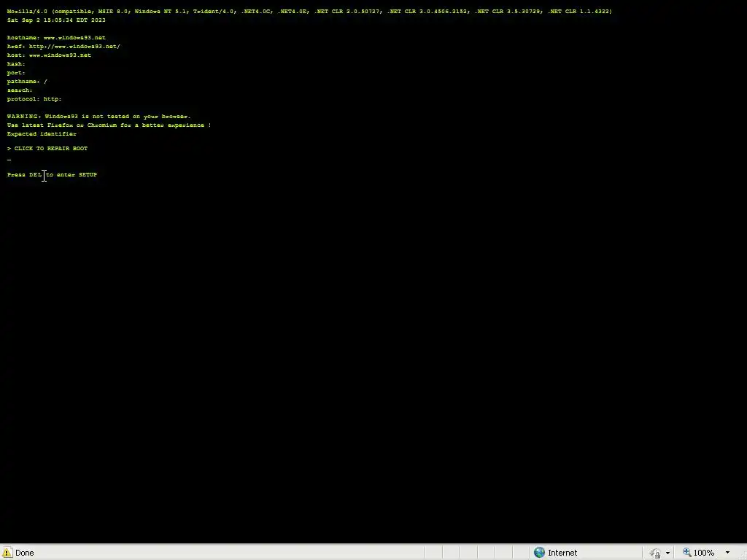Viewport: 747px width, 560px height.
Task: Click the 100% zoom level value
Action: click(704, 553)
